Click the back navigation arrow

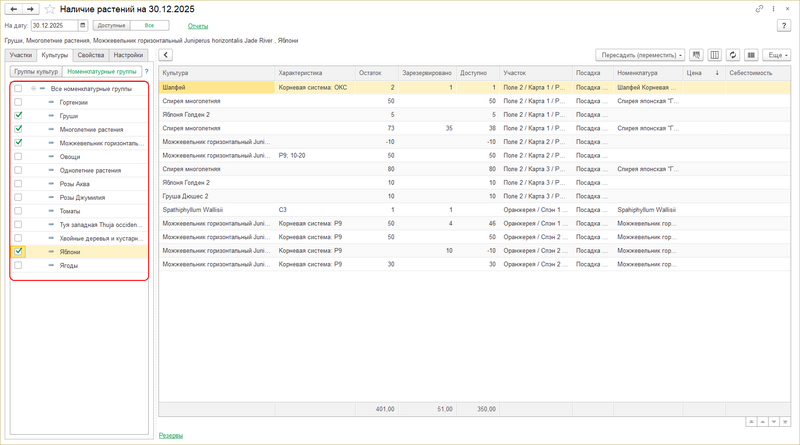[12, 8]
